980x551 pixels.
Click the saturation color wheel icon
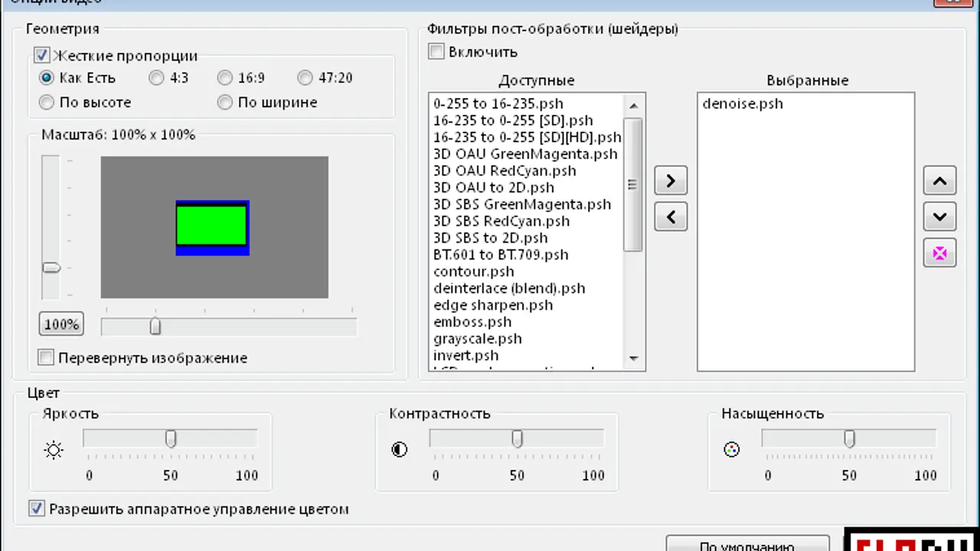pyautogui.click(x=731, y=450)
